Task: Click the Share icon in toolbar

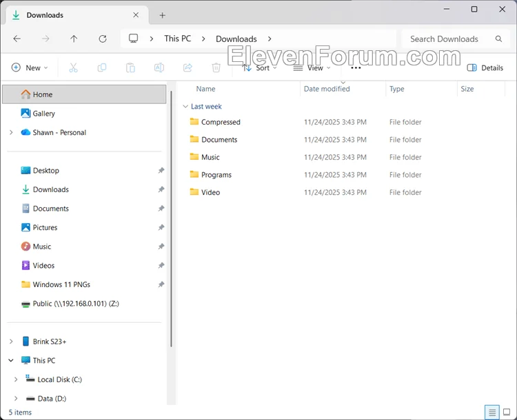Action: [187, 68]
